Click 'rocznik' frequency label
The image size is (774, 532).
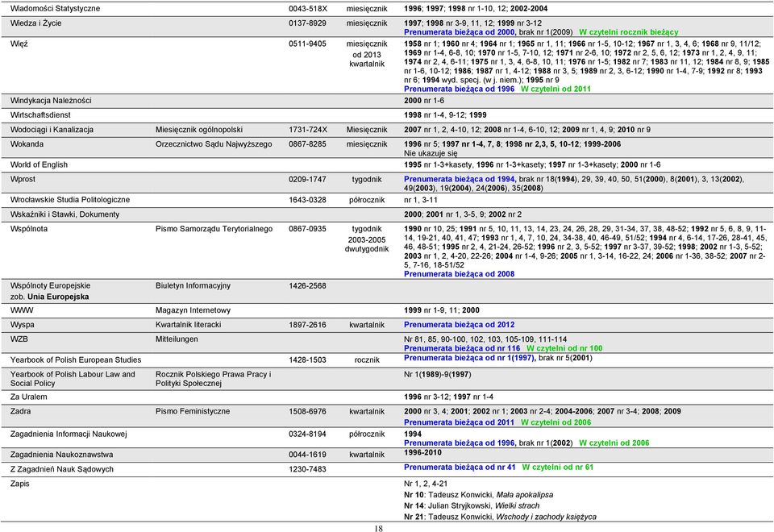click(366, 360)
